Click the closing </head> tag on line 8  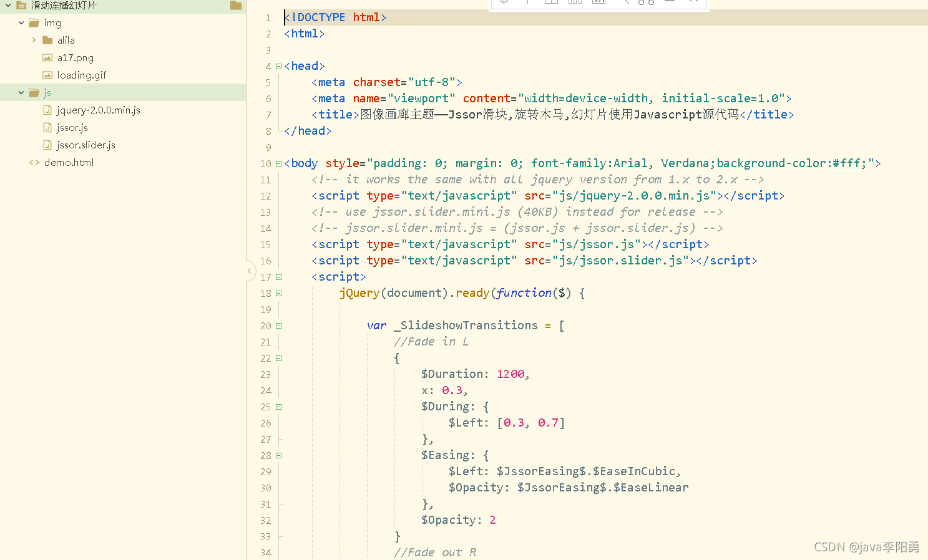coord(308,131)
